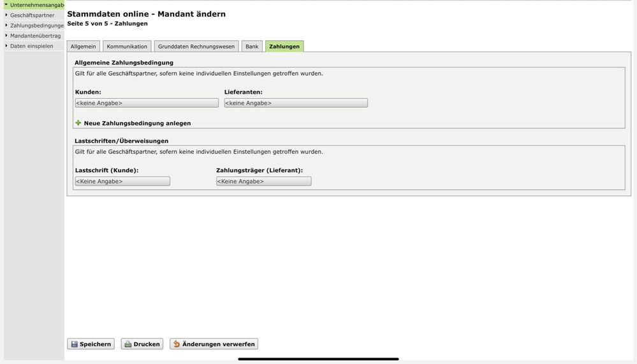The height and width of the screenshot is (364, 637).
Task: Open the Grunddaten Rechnungswesen tab
Action: [x=196, y=47]
